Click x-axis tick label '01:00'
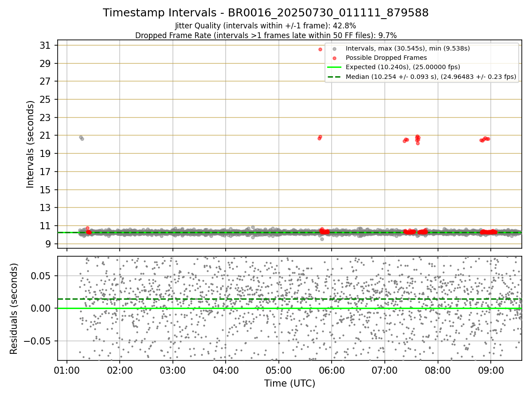Image resolution: width=532 pixels, height=399 pixels. (67, 371)
